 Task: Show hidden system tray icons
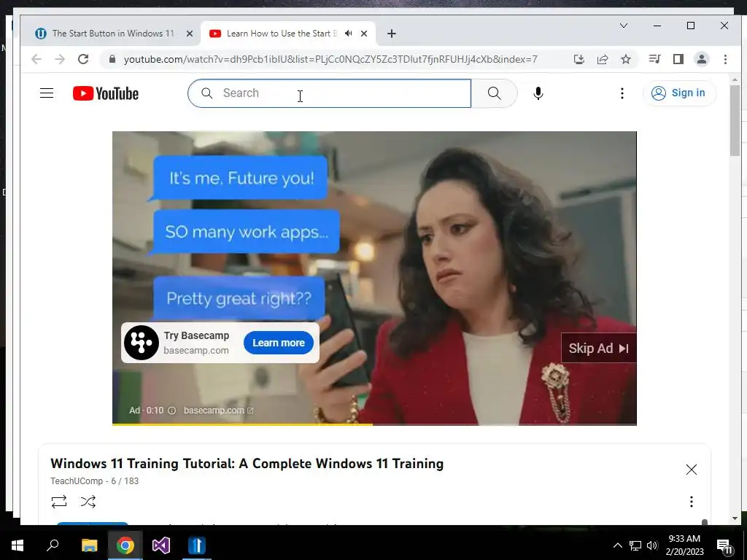[x=617, y=545]
